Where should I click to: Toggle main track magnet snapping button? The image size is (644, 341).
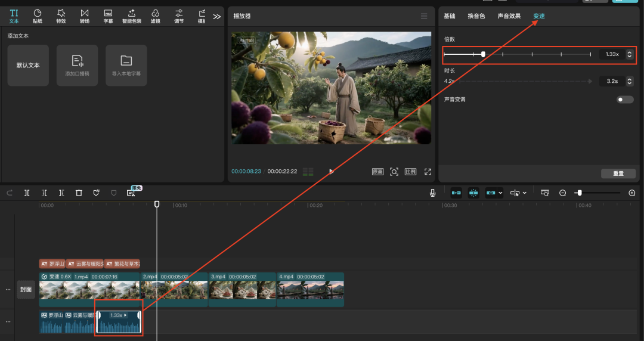456,193
